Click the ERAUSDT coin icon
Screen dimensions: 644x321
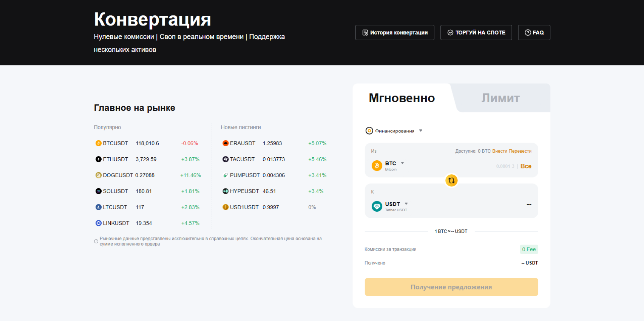pos(225,143)
